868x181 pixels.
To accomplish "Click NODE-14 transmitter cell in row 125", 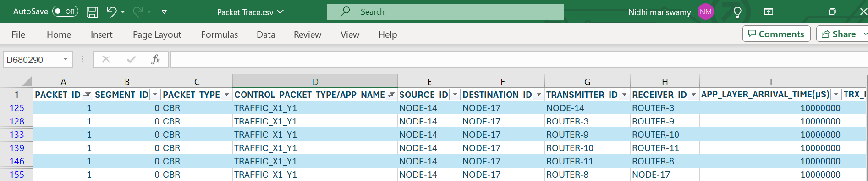I will [587, 108].
